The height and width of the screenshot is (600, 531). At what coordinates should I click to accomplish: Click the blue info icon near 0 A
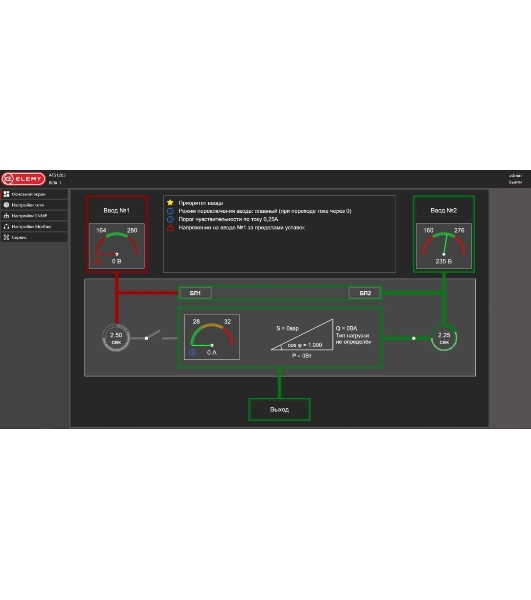(192, 352)
